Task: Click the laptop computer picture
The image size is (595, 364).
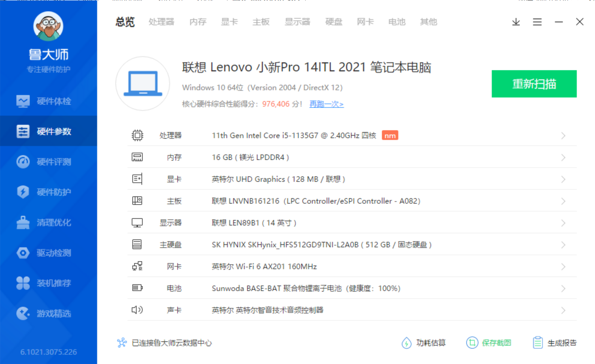Action: point(143,84)
